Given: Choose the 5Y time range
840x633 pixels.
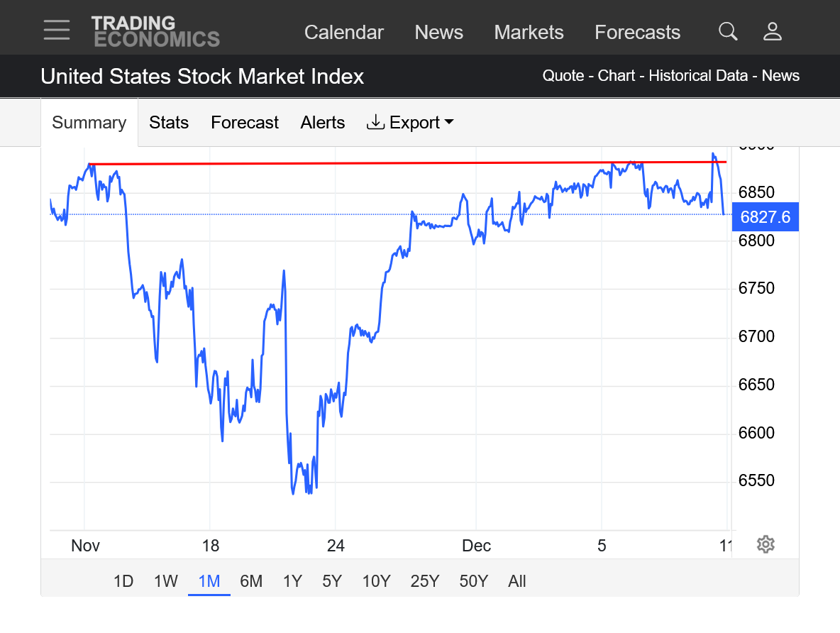Looking at the screenshot, I should pyautogui.click(x=332, y=582).
